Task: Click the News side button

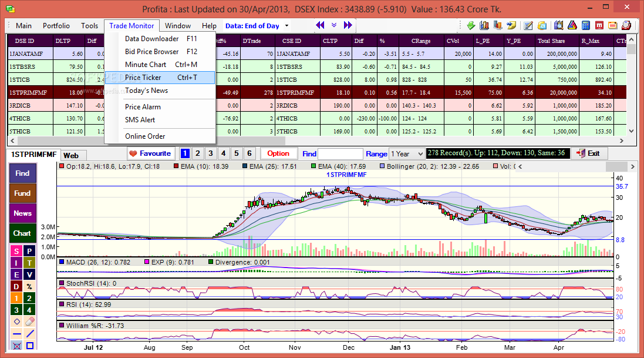Action: [x=22, y=213]
